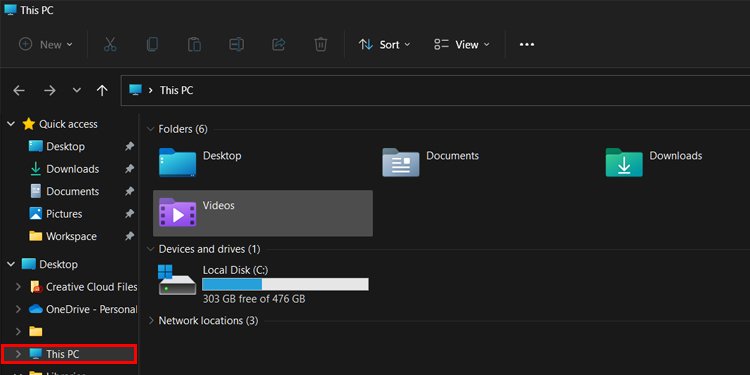Click pin icon next to Pictures
This screenshot has width=750, height=375.
(129, 214)
